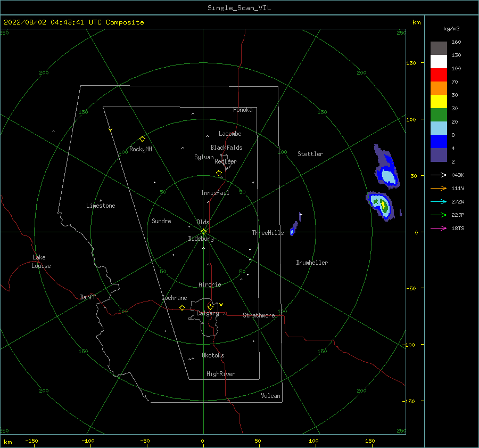Viewport: 479px width, 448px height.
Task: Click yellow V marker northwest of RockyMH
Action: (110, 130)
